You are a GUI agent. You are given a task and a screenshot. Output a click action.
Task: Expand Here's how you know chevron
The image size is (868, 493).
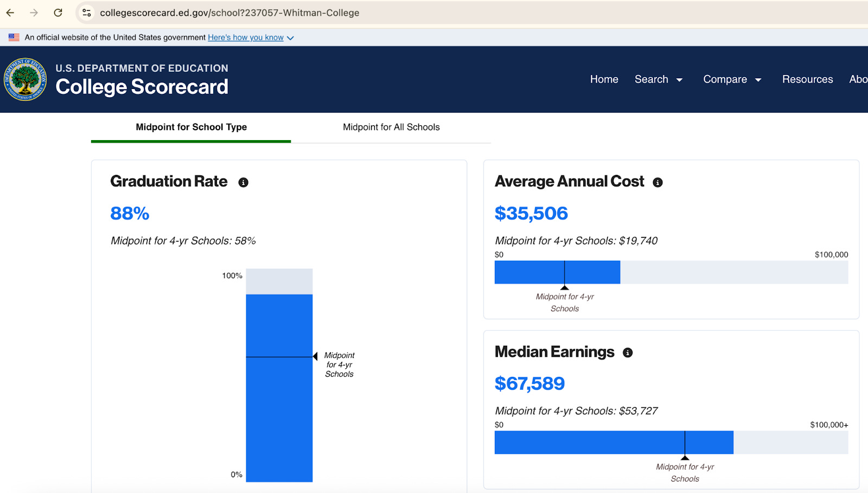point(290,38)
